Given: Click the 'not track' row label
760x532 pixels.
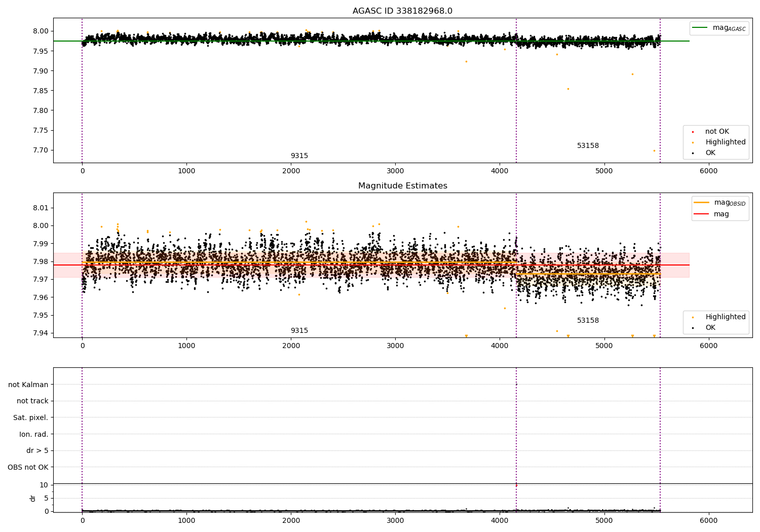Looking at the screenshot, I should (32, 401).
